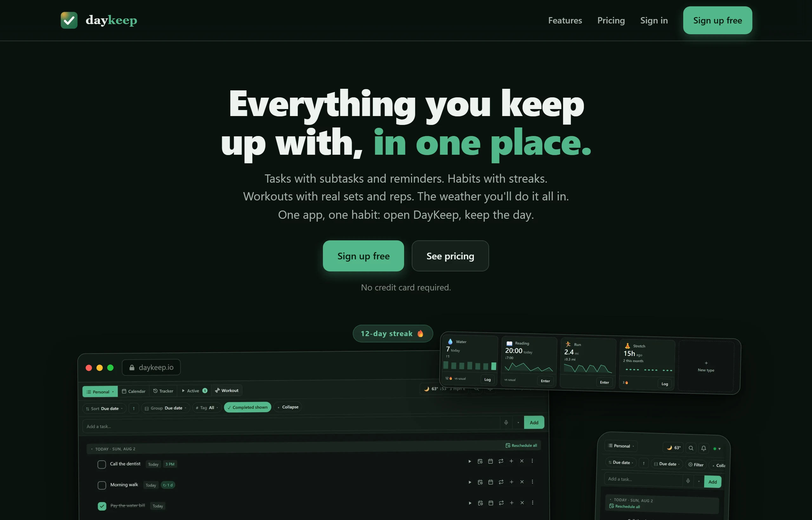Click Sign up free in the header
The width and height of the screenshot is (812, 520).
coord(717,20)
